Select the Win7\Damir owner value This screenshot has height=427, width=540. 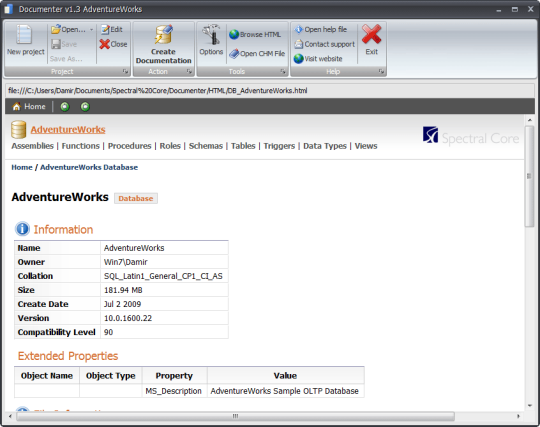[x=125, y=262]
